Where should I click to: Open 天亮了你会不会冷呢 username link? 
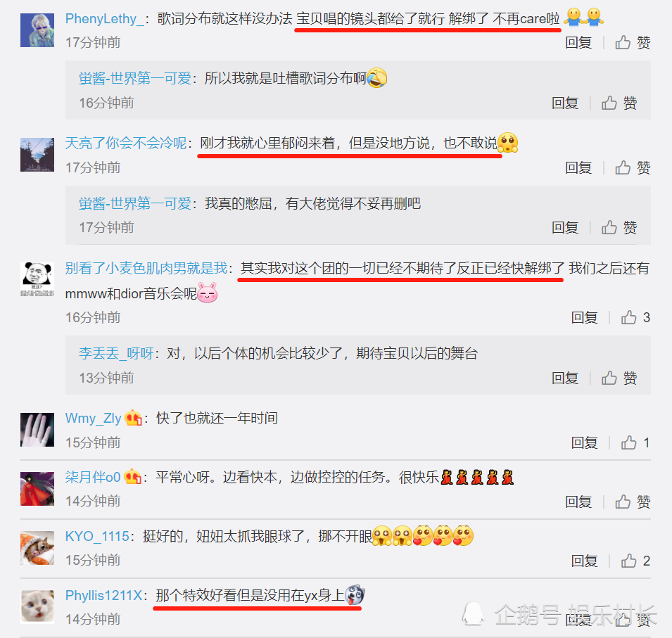pyautogui.click(x=125, y=143)
